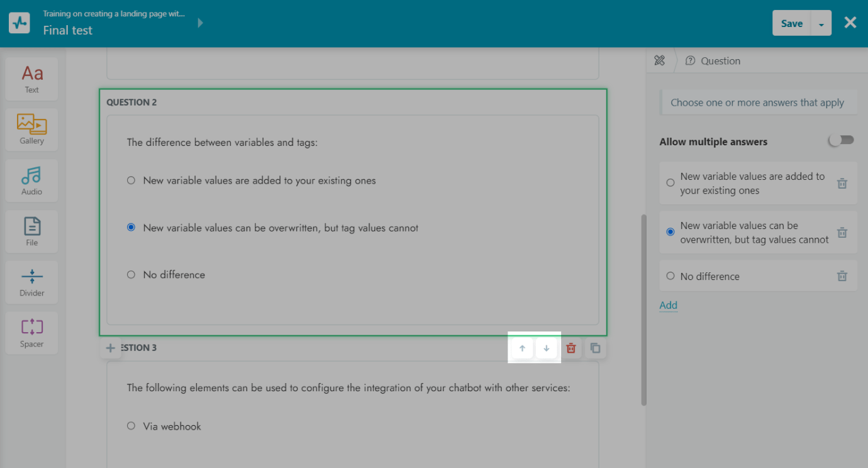Image resolution: width=868 pixels, height=468 pixels.
Task: Enable the Allow multiple answers switch
Action: click(x=841, y=141)
